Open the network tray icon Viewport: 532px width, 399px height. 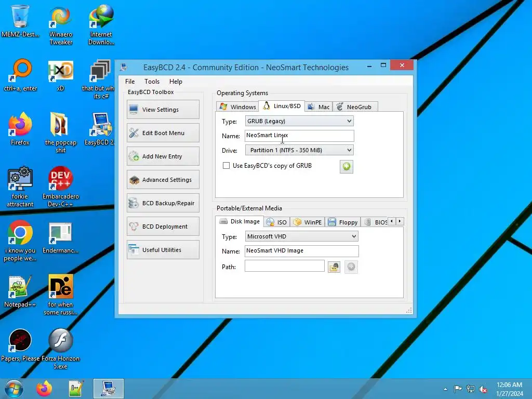pyautogui.click(x=471, y=389)
